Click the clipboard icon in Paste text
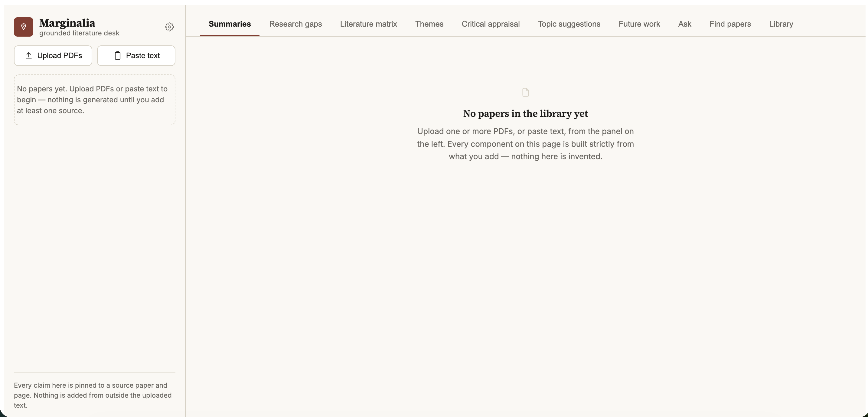Image resolution: width=868 pixels, height=417 pixels. point(118,56)
